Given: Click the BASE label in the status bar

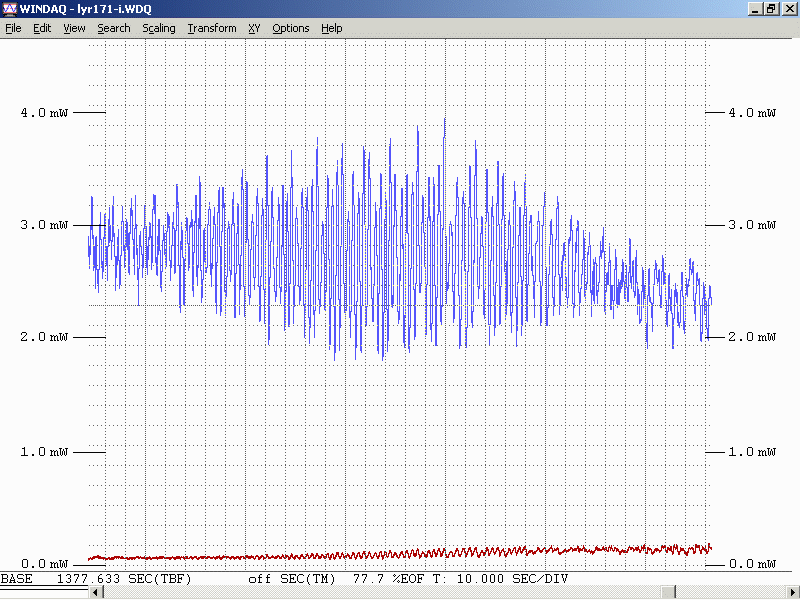Looking at the screenshot, I should [x=16, y=579].
